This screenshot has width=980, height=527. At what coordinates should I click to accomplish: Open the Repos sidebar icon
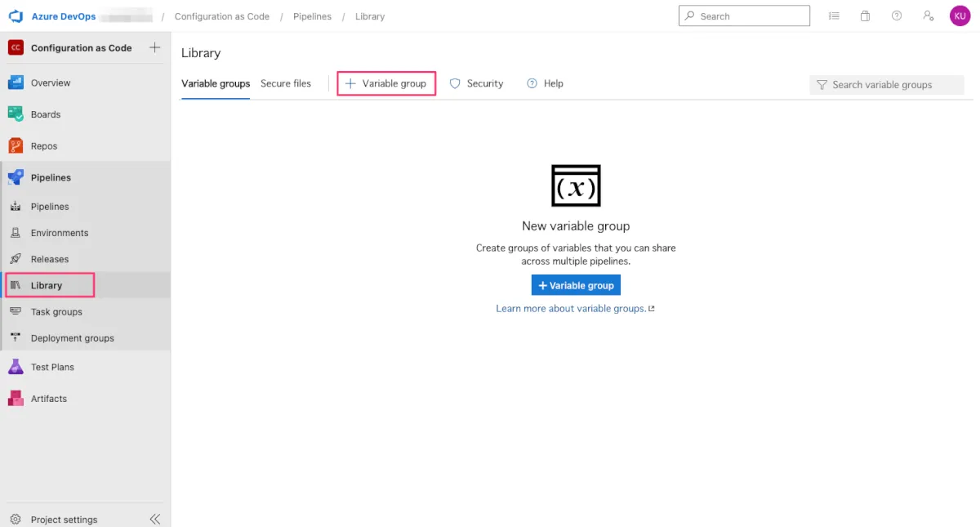[x=16, y=146]
